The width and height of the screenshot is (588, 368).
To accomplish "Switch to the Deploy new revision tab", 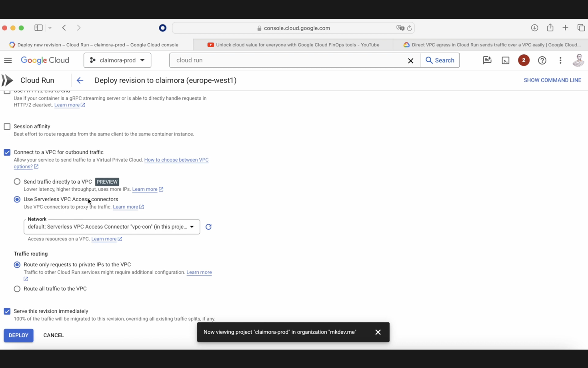I will pos(96,45).
